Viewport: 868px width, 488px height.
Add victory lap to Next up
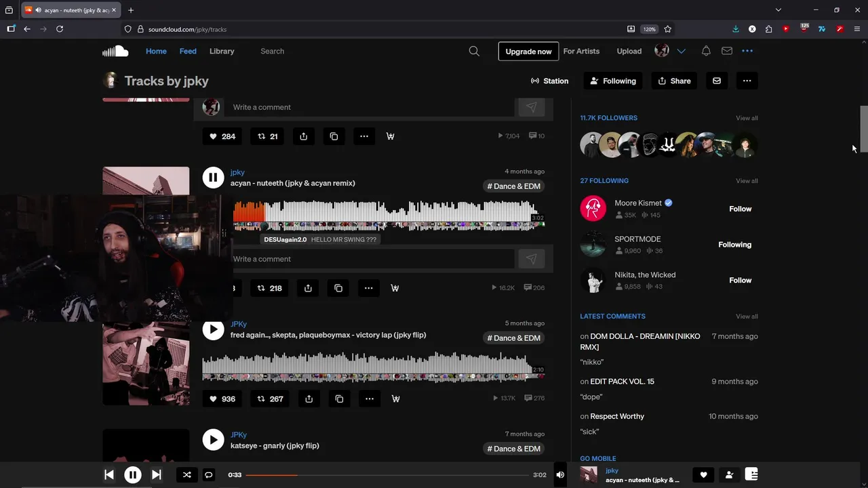coord(396,399)
